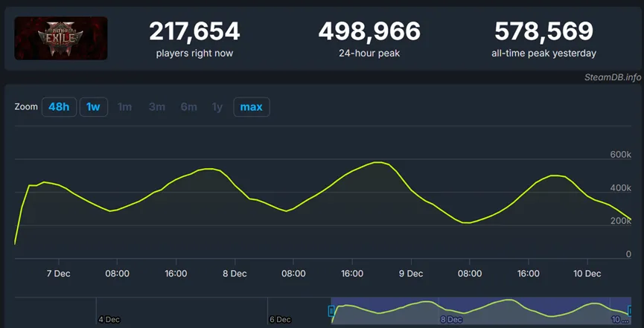This screenshot has width=644, height=328.
Task: Click the 400k y-axis label
Action: 621,188
